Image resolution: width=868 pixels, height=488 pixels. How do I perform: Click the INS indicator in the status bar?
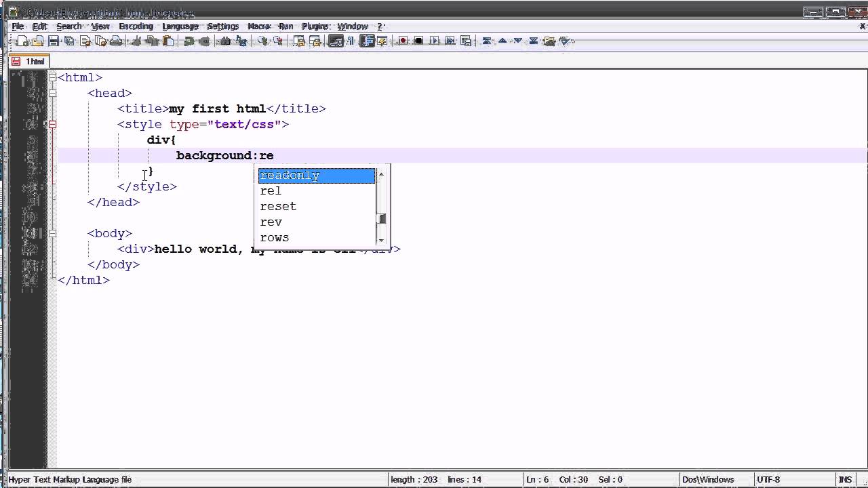tap(845, 479)
